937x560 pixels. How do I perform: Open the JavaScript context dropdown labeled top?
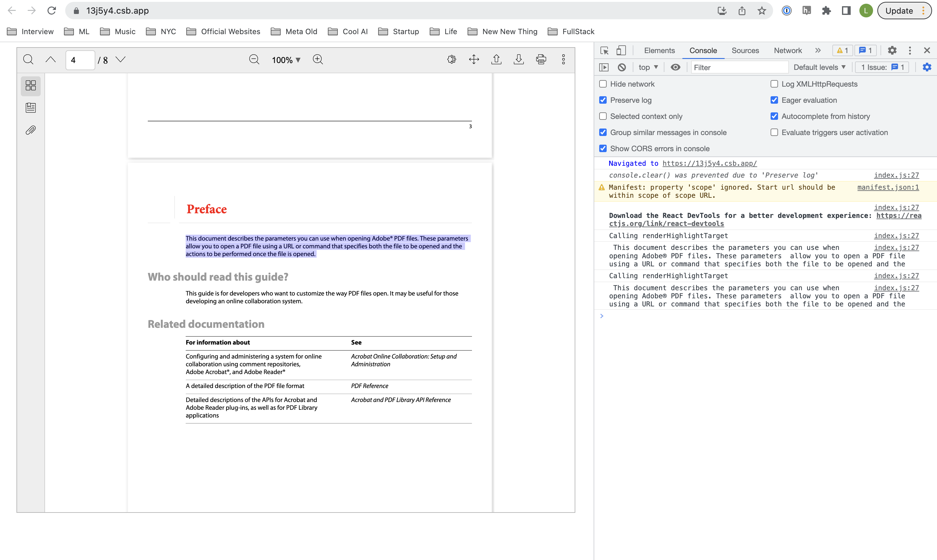pos(648,67)
